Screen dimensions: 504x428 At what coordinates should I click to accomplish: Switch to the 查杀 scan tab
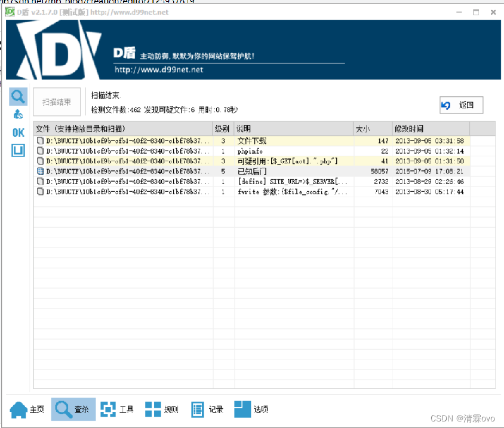tap(73, 409)
